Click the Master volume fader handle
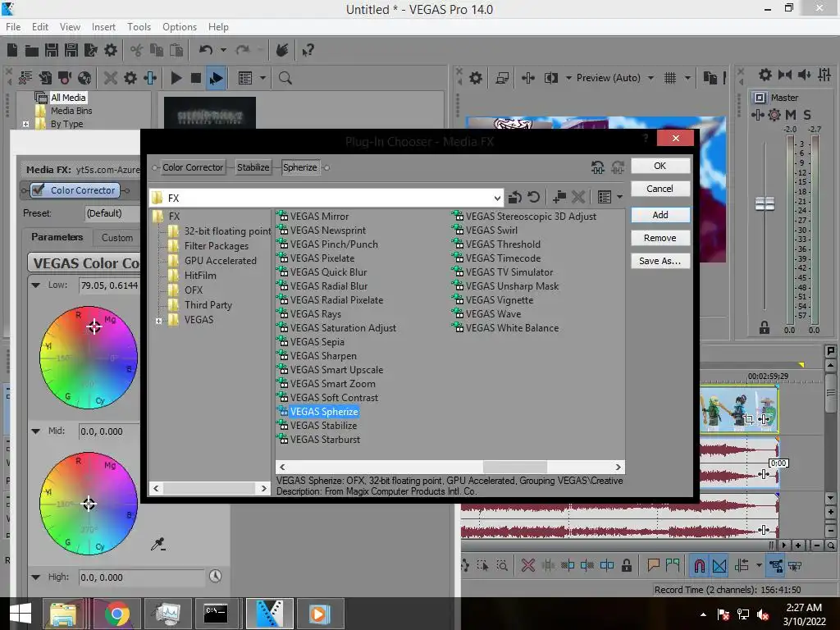This screenshot has height=630, width=840. (x=765, y=203)
